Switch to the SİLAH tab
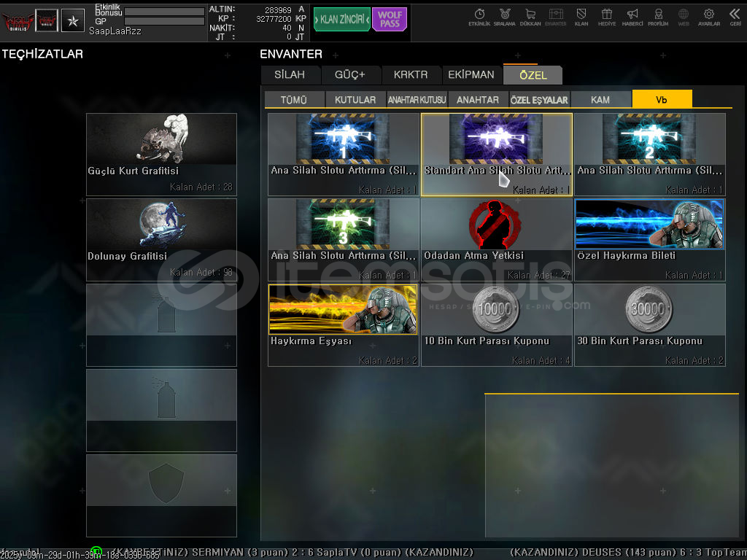The height and width of the screenshot is (560, 747). coord(290,75)
